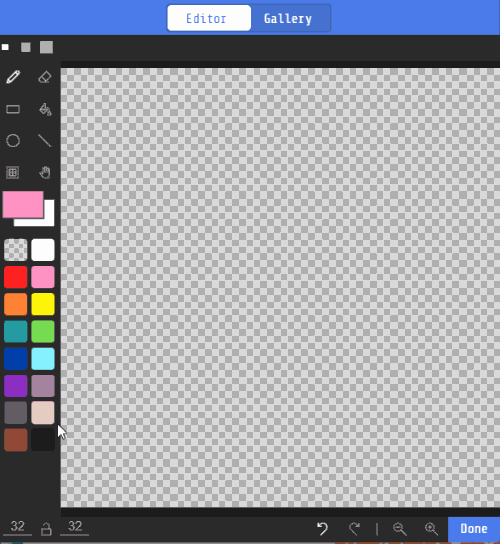The height and width of the screenshot is (544, 500).
Task: Pick the yellow color swatch
Action: tap(43, 304)
